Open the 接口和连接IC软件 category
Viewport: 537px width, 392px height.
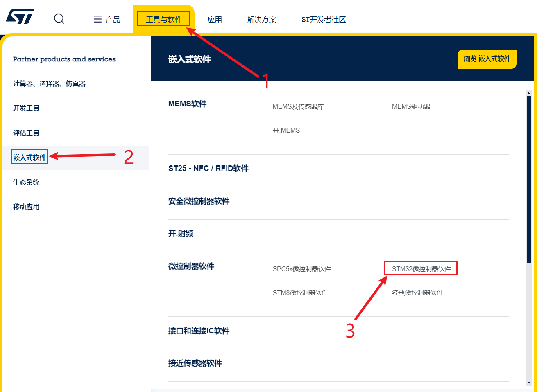click(x=199, y=331)
